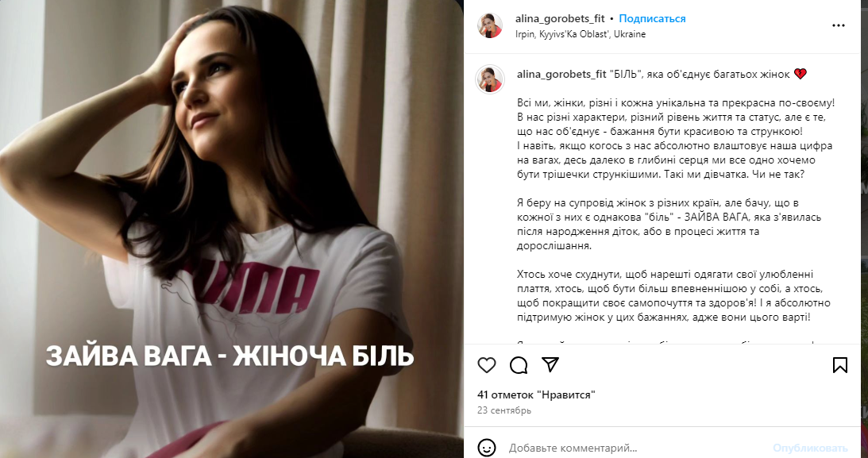Screen dimensions: 868x458
Task: Follow via Подписаться link
Action: coord(652,19)
